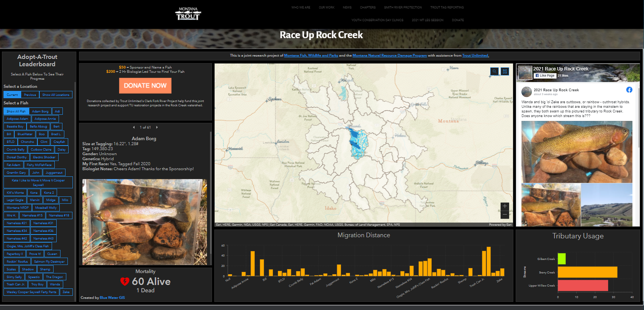Click the Upper Willow Creek red bar

click(583, 285)
